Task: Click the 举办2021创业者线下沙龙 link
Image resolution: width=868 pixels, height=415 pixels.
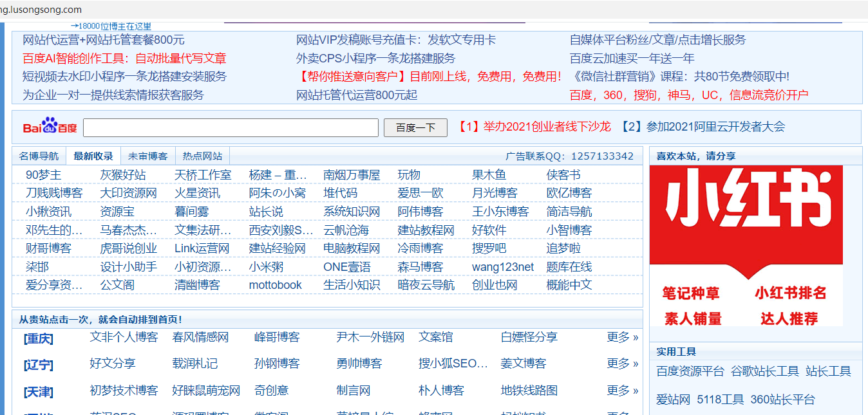Action: click(534, 127)
